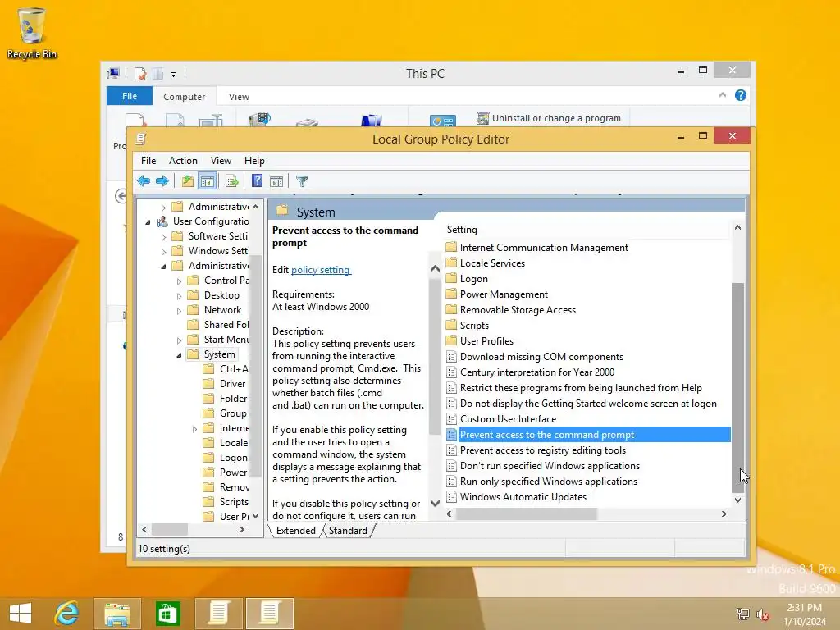Switch to the Extended tab
The image size is (840, 630).
tap(295, 531)
